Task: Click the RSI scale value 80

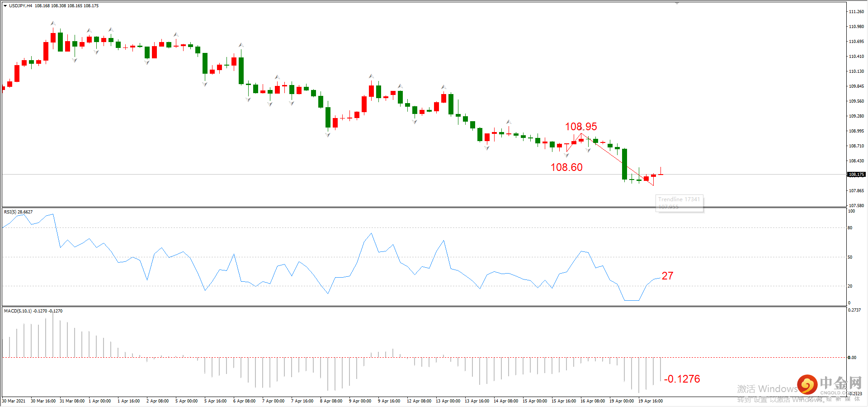Action: click(850, 228)
